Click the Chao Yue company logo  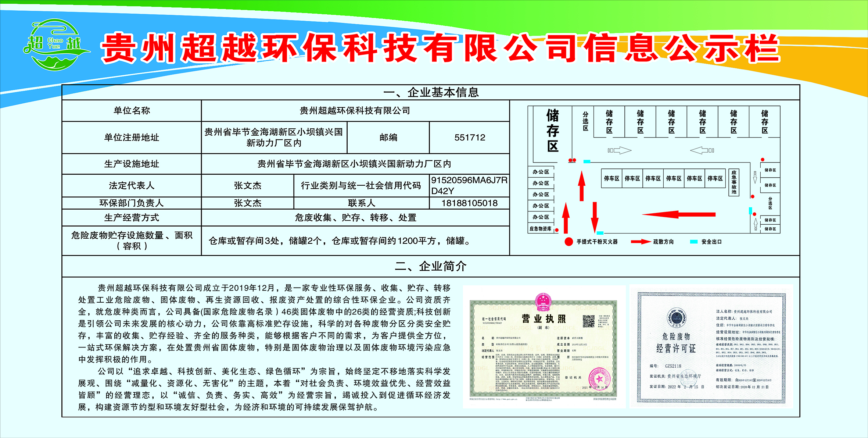coord(55,45)
